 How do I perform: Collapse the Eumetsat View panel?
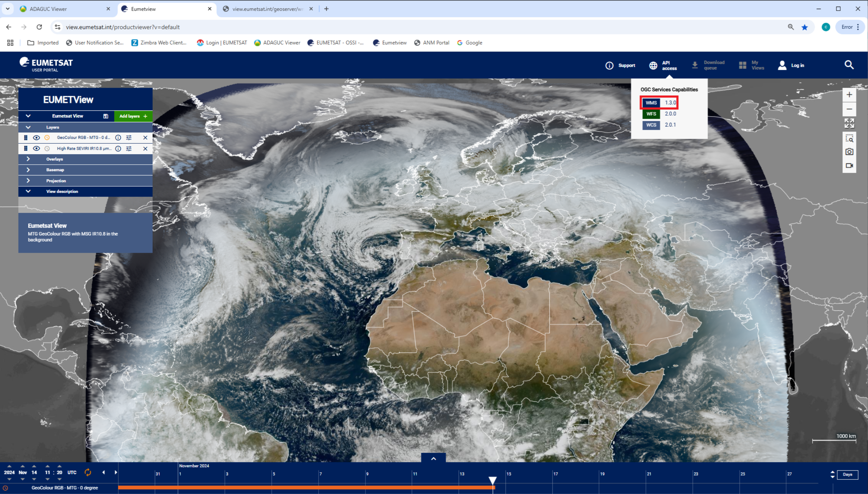(x=28, y=116)
